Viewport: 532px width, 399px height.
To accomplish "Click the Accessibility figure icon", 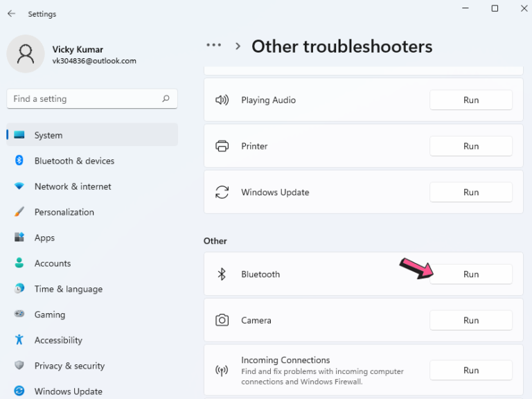I will tap(19, 340).
